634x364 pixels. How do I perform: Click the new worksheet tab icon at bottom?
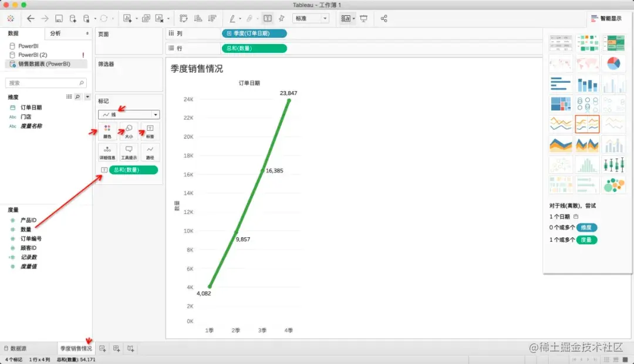coord(102,348)
